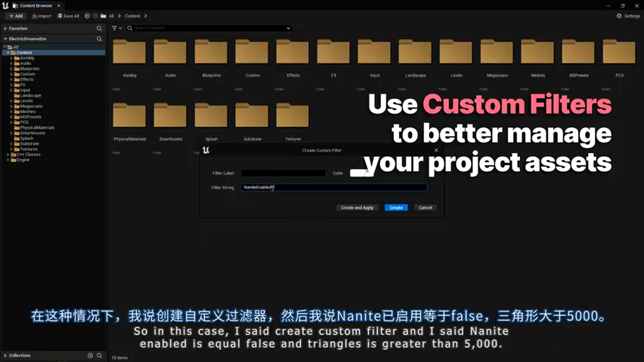Open the search bar dropdown chevron

[288, 28]
